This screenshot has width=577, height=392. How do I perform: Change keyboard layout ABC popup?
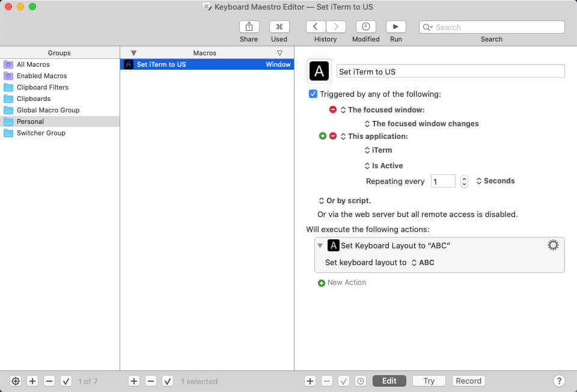[423, 263]
